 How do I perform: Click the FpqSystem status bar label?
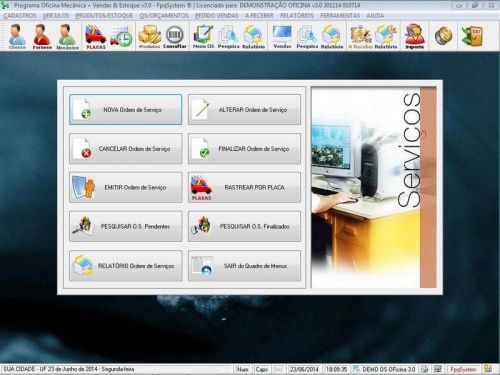463,369
